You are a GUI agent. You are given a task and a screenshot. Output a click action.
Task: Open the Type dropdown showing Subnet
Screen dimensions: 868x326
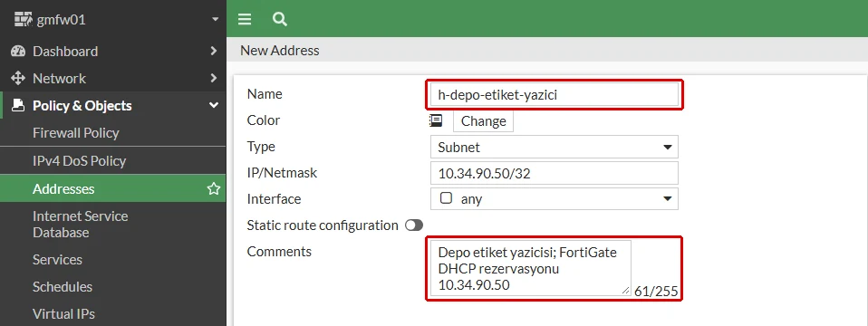click(x=555, y=148)
